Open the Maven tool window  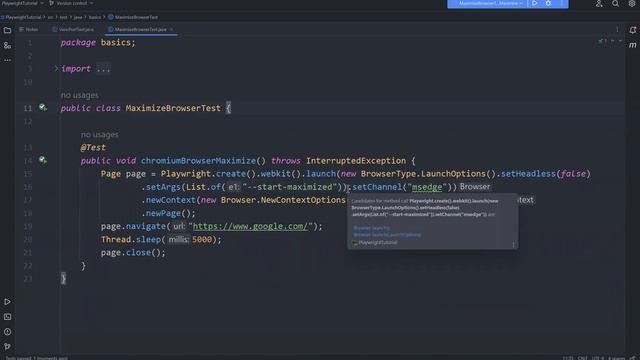[x=633, y=45]
